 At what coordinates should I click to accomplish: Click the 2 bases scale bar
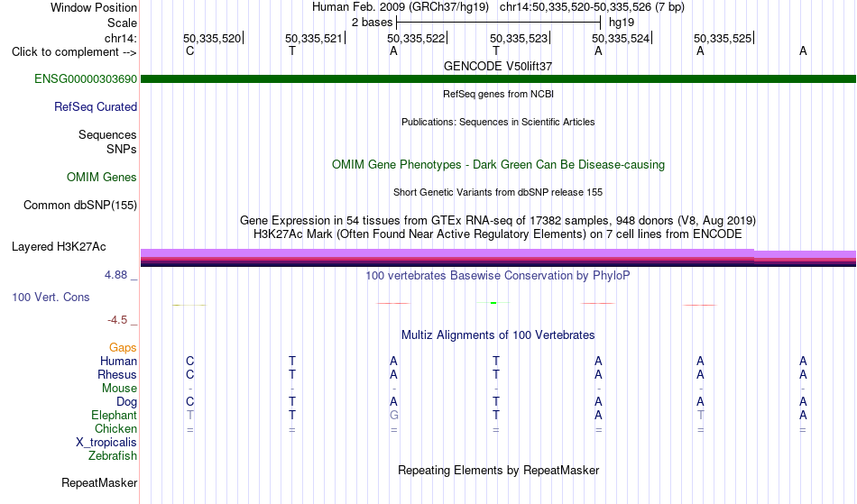tap(499, 23)
